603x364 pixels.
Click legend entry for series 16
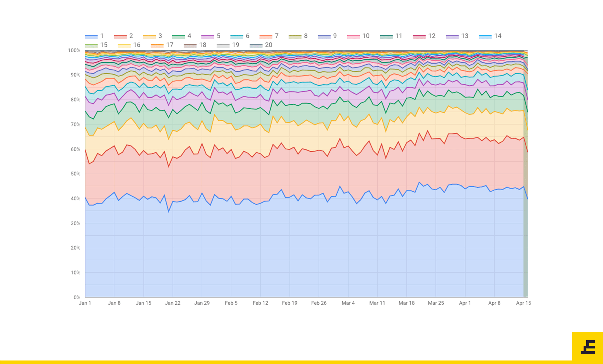129,45
